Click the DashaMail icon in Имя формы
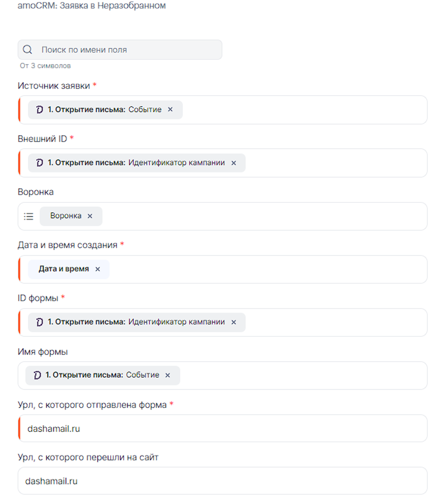 click(37, 375)
